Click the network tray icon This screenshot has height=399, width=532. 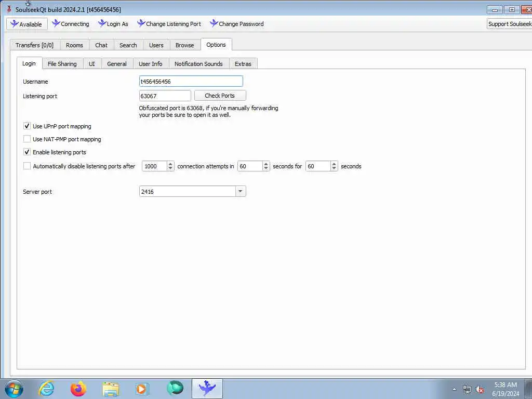click(x=467, y=390)
